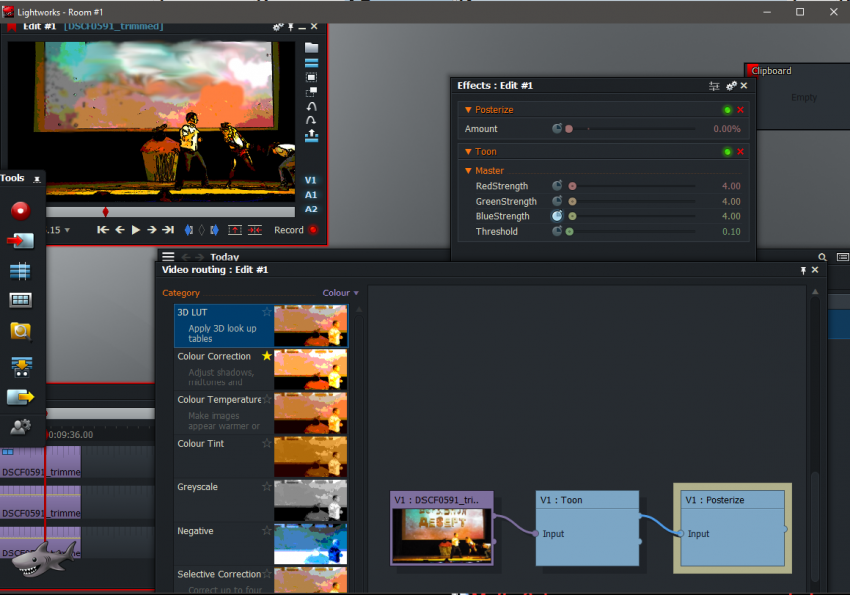This screenshot has width=850, height=595.
Task: Select the 3D LUT effect
Action: coord(261,325)
